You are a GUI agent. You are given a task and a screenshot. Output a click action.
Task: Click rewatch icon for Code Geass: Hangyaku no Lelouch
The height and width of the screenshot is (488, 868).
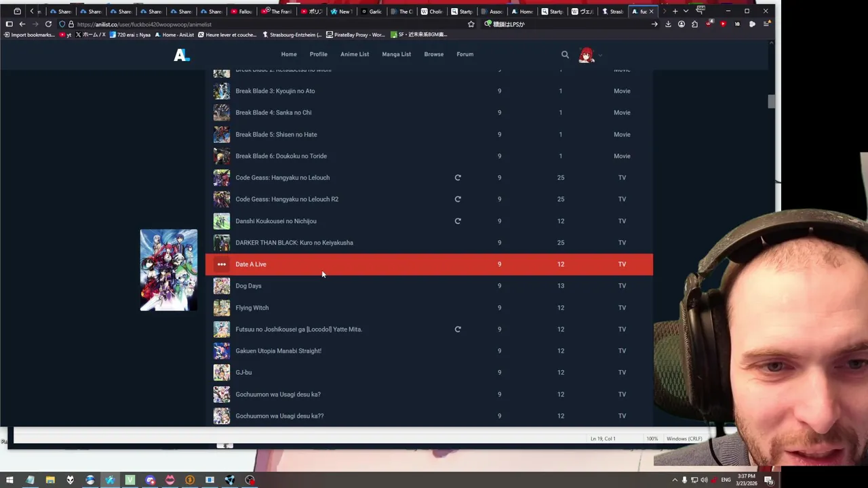point(458,178)
